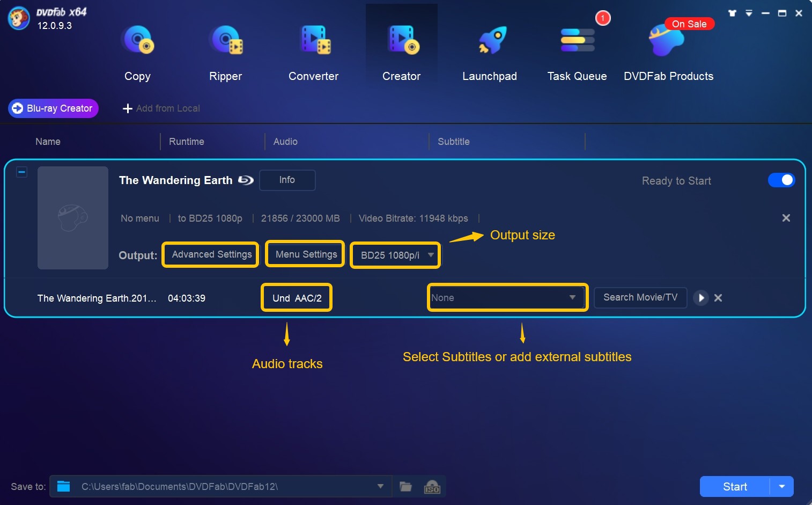Screen dimensions: 812x505
Task: Open Advanced Settings
Action: click(x=212, y=254)
